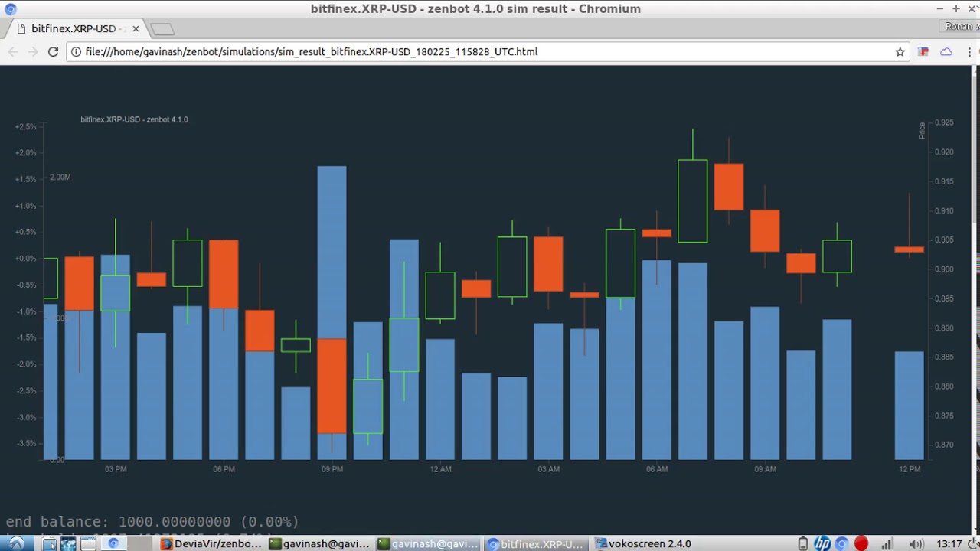
Task: Click the red-blue extension icon beside star
Action: 923,52
